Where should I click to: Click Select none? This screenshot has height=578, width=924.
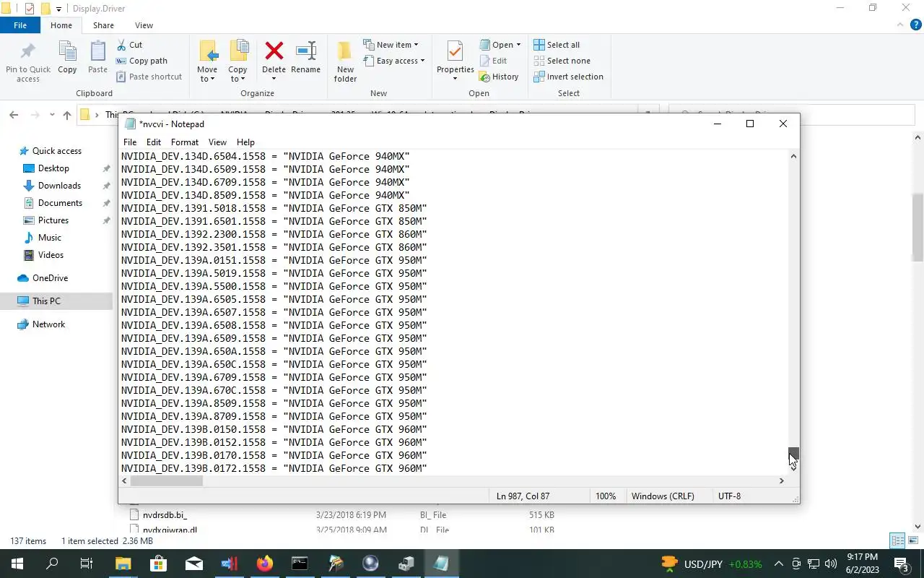(x=562, y=61)
